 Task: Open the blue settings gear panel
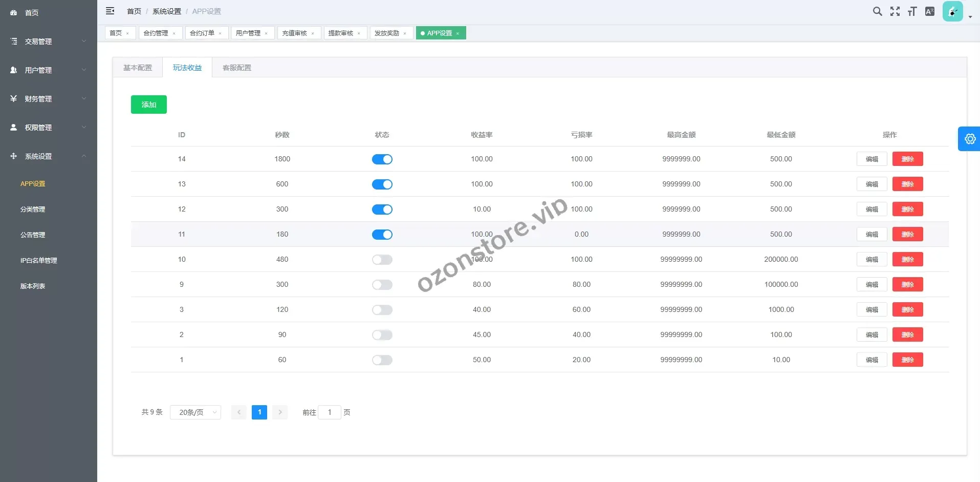click(x=970, y=139)
